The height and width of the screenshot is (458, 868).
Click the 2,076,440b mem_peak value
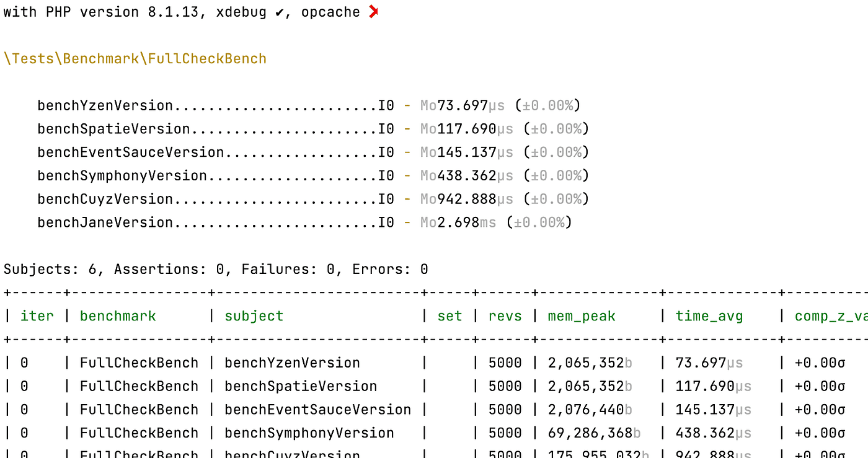pos(590,410)
